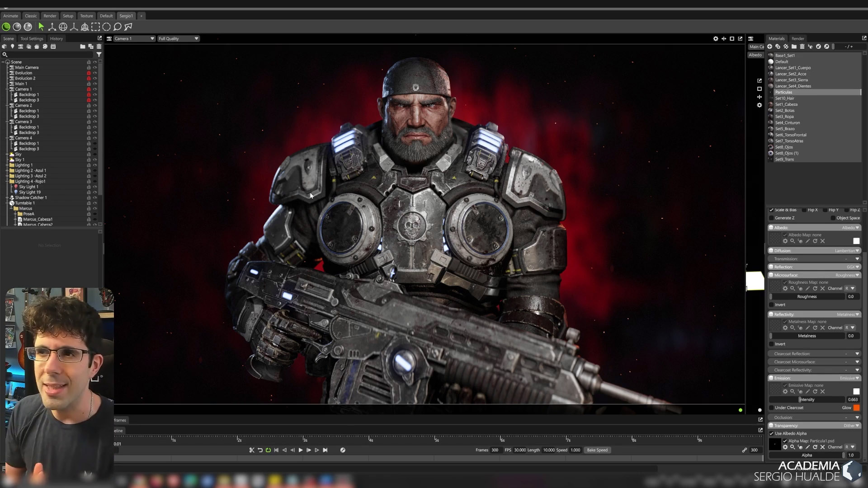Screen dimensions: 868x488
Task: Switch to the Texture workspace tab
Action: pos(86,16)
